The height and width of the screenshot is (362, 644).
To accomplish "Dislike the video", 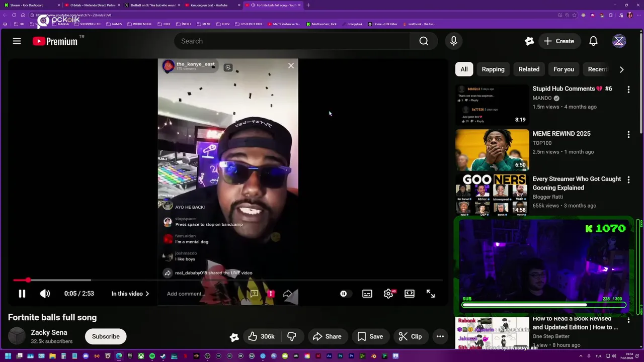I will point(291,336).
